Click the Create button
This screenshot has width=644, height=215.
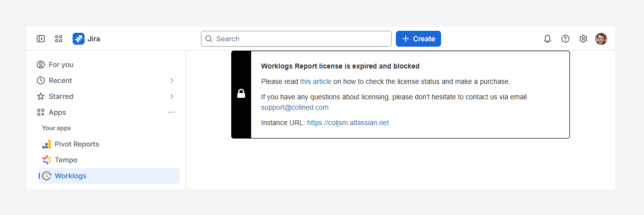418,39
